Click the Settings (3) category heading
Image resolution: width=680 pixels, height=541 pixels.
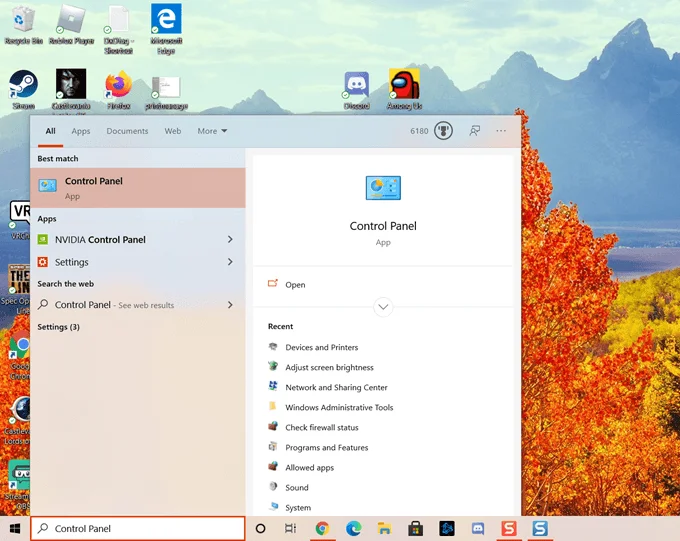tap(59, 327)
